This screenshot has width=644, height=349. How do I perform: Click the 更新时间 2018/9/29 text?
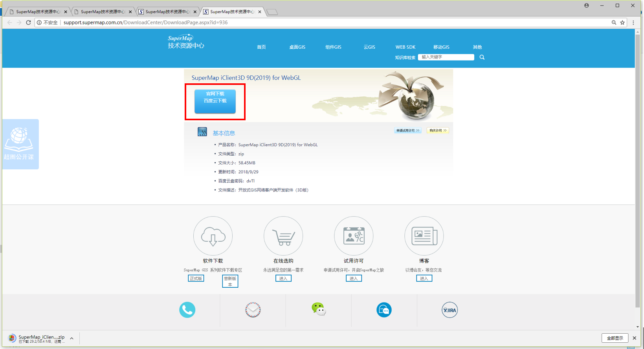pos(238,172)
